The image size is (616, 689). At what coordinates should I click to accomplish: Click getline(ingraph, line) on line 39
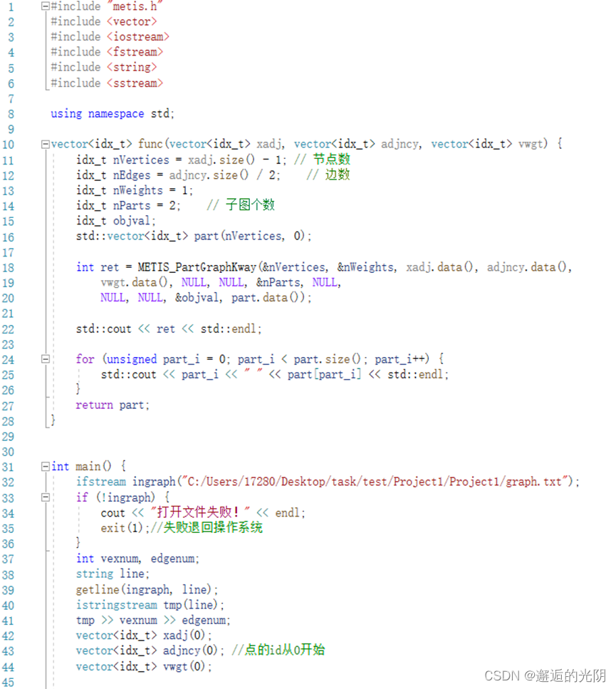pos(144,589)
